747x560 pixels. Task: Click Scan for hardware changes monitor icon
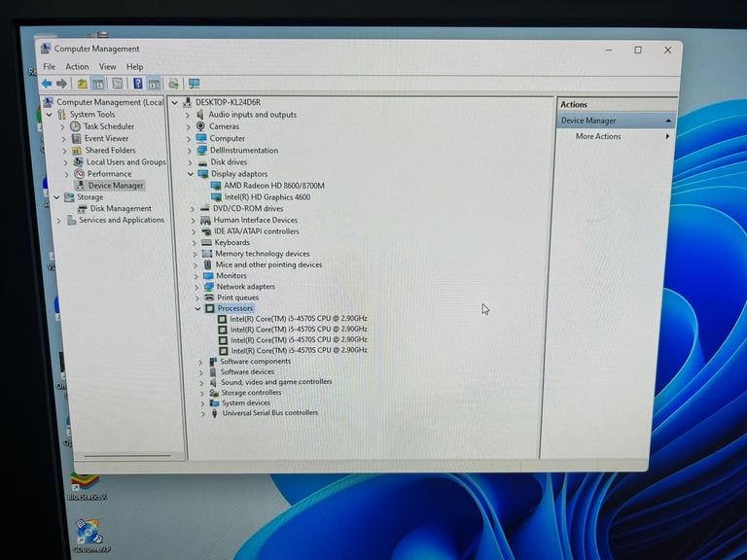(x=194, y=84)
